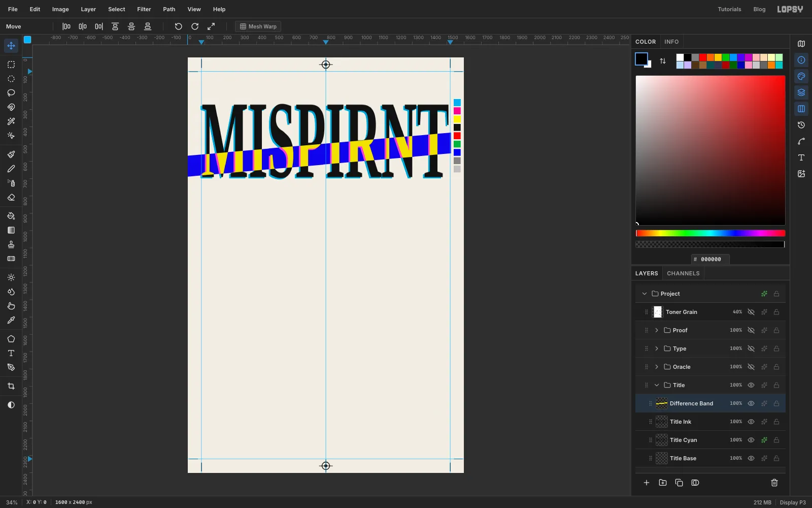Select the Magic Wand tool
812x508 pixels.
[x=11, y=121]
